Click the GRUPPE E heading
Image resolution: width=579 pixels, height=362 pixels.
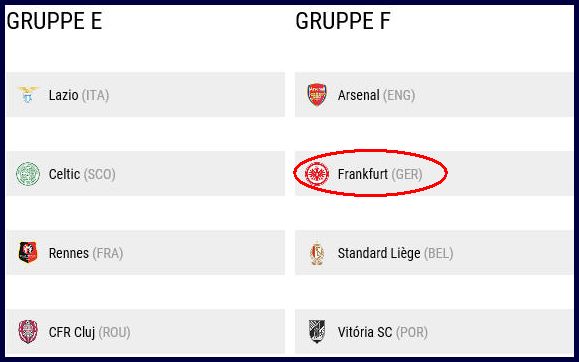pyautogui.click(x=54, y=21)
